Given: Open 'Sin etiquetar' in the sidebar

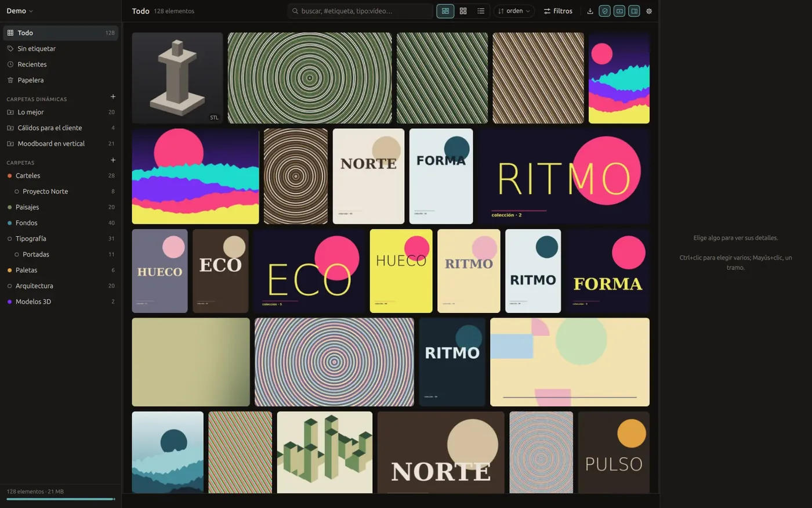Looking at the screenshot, I should 60,49.
